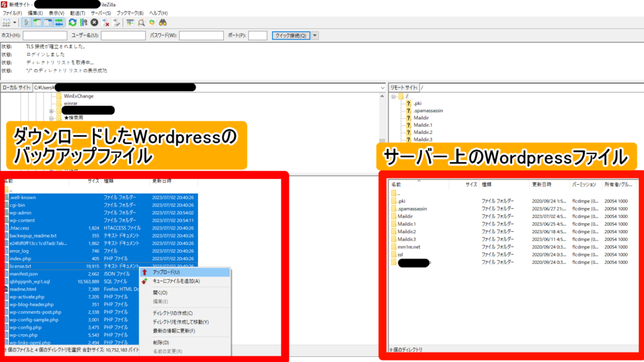Open the ブックマーク(B) menu
The width and height of the screenshot is (644, 362).
[x=130, y=13]
